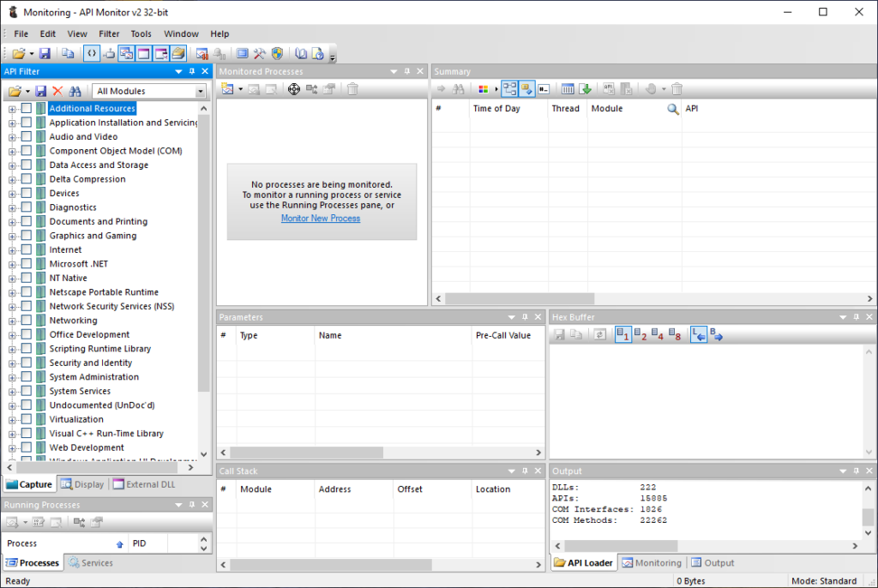The image size is (878, 588).
Task: Tick the System Services checkbox
Action: [27, 391]
